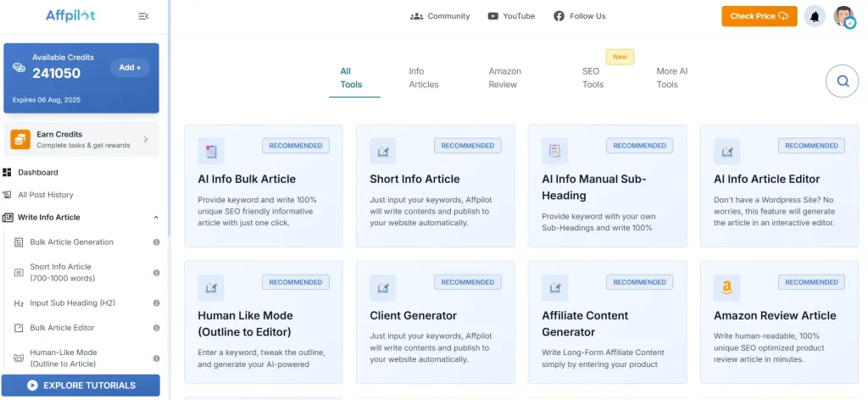This screenshot has height=400, width=868.
Task: Click RECOMMENDED badge on Amazon Review Article
Action: tap(811, 282)
